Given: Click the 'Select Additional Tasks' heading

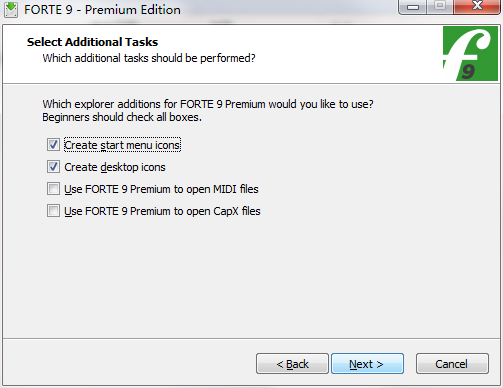Looking at the screenshot, I should tap(92, 42).
